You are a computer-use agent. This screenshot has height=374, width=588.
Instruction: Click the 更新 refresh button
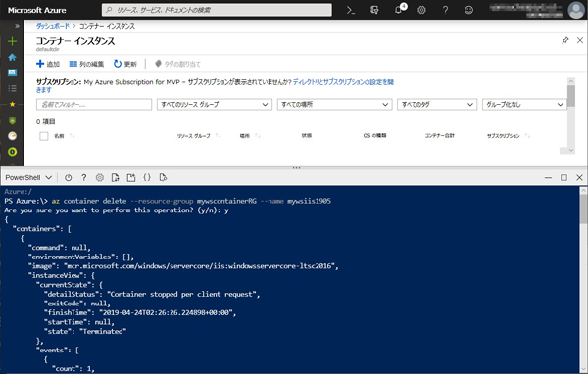point(125,64)
